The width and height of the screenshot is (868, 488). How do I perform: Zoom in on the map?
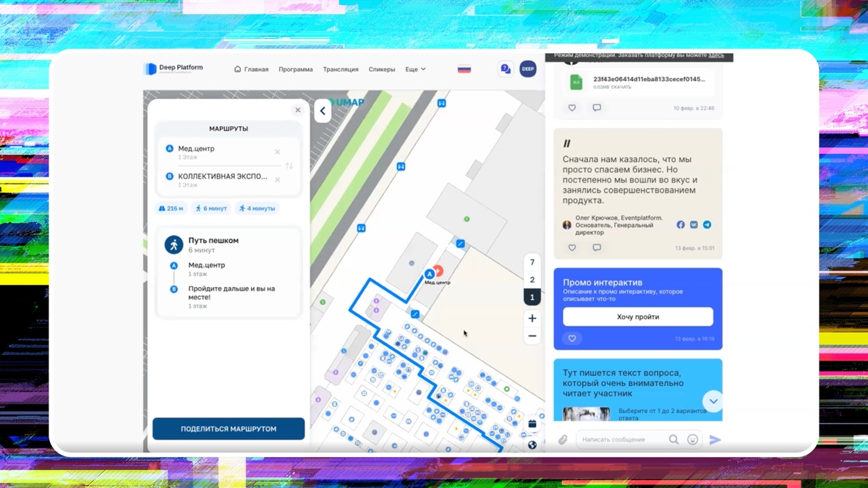(532, 318)
